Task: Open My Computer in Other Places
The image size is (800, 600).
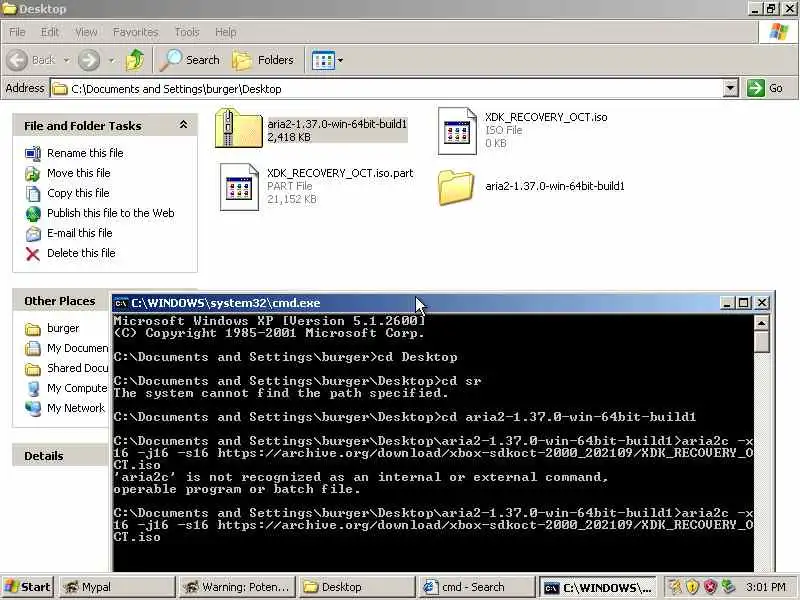Action: click(77, 388)
